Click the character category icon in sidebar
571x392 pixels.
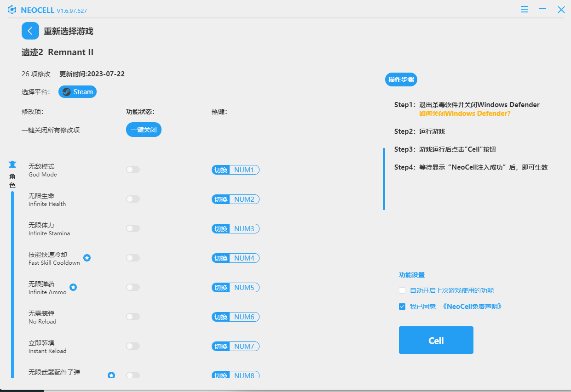point(12,165)
